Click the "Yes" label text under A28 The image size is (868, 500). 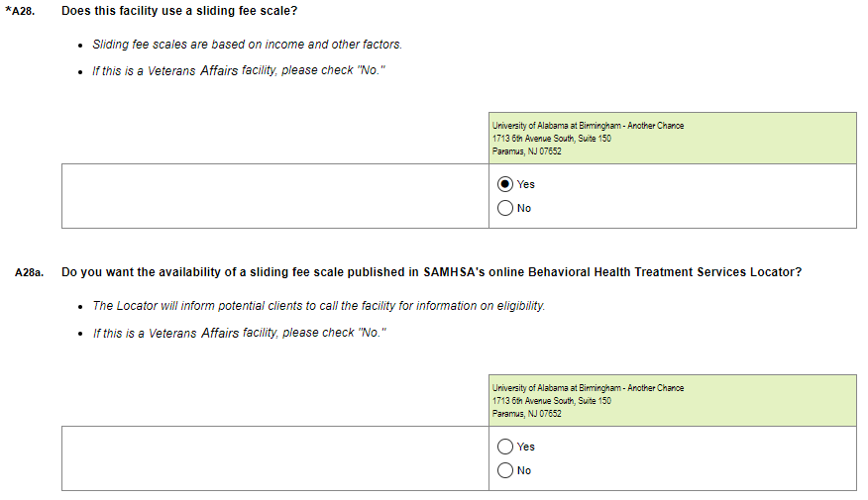pyautogui.click(x=526, y=184)
